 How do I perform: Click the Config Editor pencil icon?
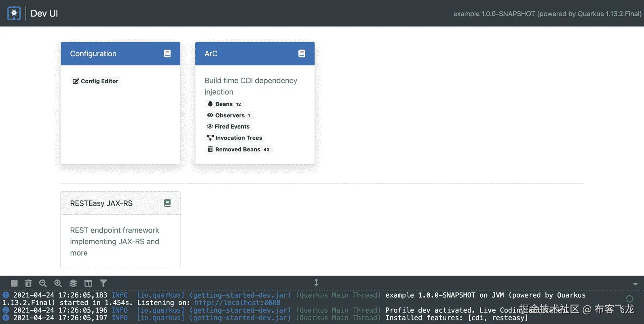[x=76, y=81]
